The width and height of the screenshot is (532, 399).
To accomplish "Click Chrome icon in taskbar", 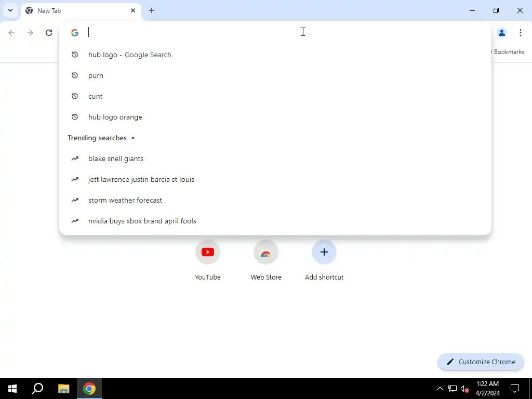I will click(89, 389).
